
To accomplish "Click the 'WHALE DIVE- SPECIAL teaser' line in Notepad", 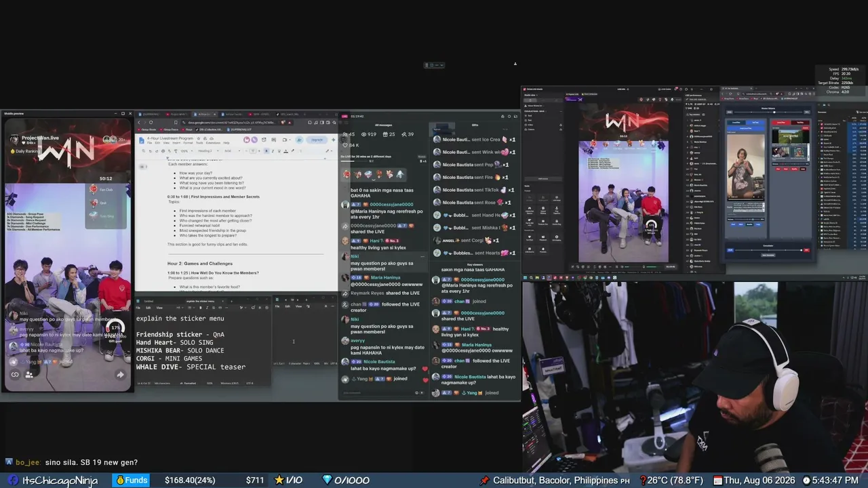I will tap(191, 367).
